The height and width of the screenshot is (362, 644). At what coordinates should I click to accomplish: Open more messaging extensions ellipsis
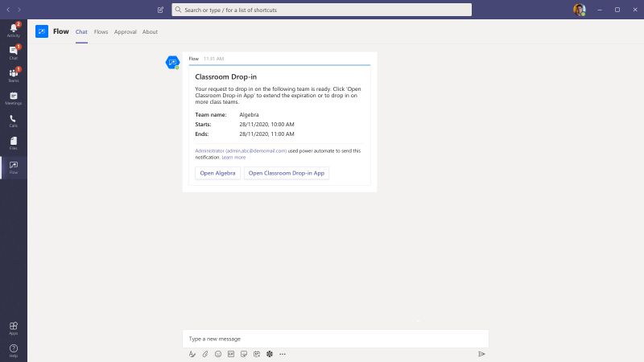283,354
